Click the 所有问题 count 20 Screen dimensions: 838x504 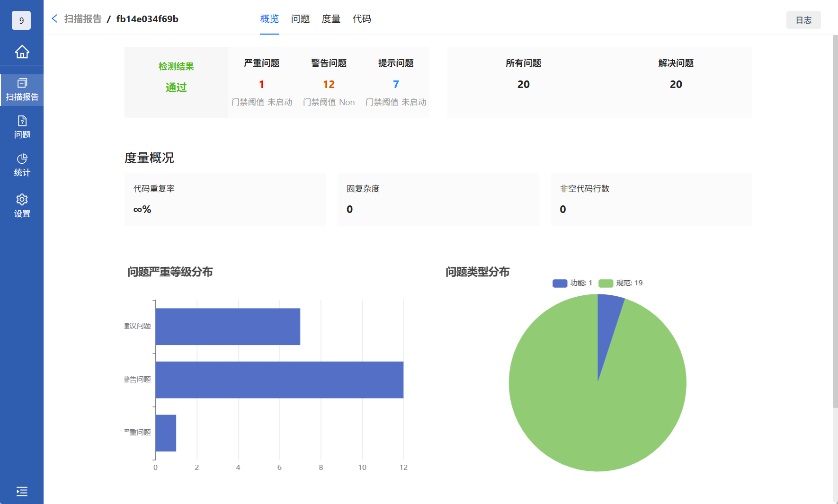tap(523, 84)
